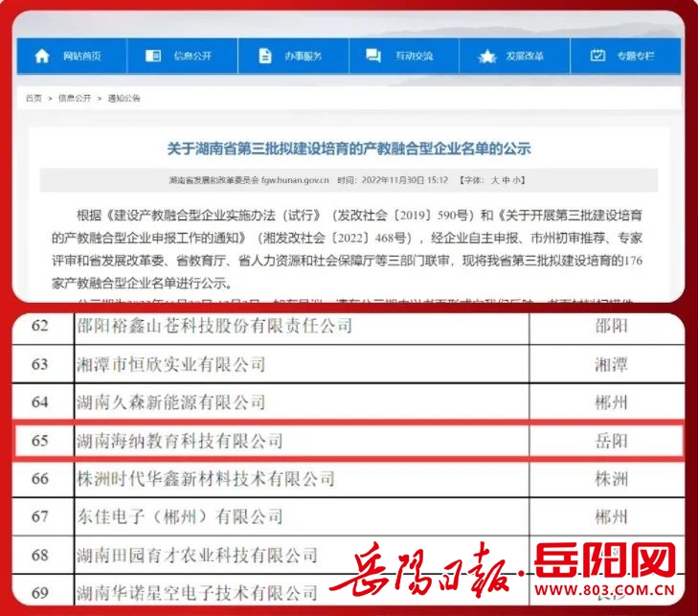Go to 首页 in the breadcrumb

[x=34, y=99]
